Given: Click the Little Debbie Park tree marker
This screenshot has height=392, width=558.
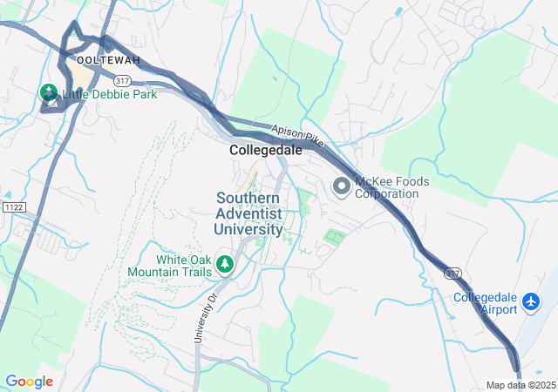Looking at the screenshot, I should coord(49,92).
